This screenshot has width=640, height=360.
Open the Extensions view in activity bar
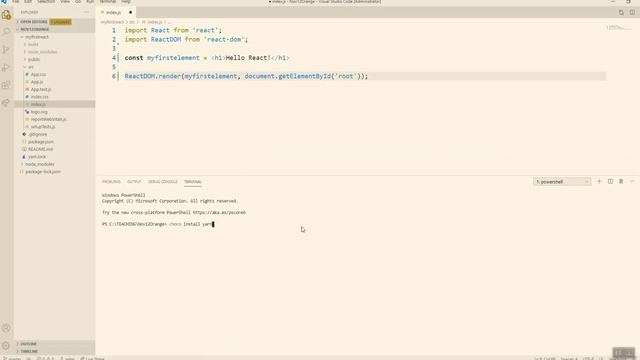click(x=6, y=85)
